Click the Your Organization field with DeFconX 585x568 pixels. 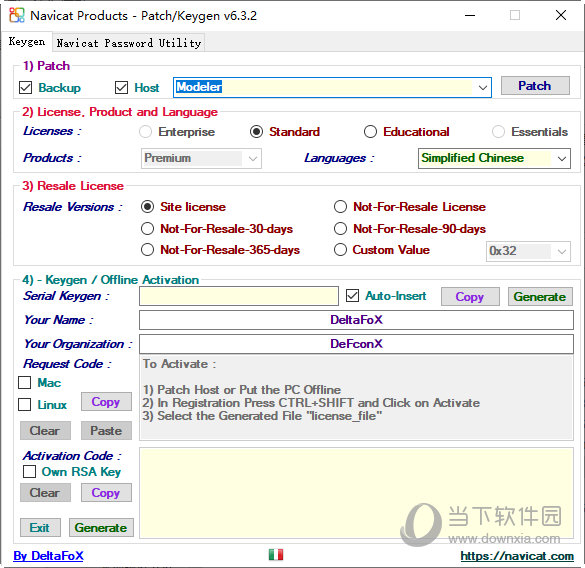click(356, 344)
